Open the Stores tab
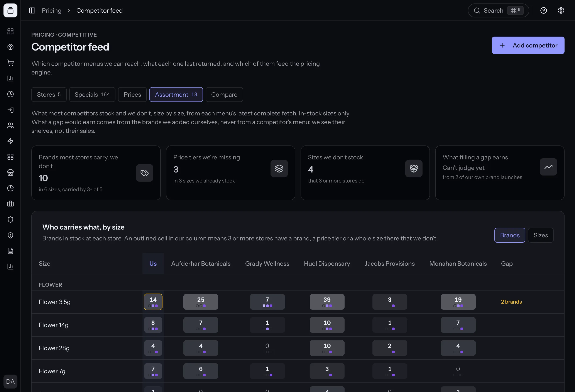 [49, 95]
